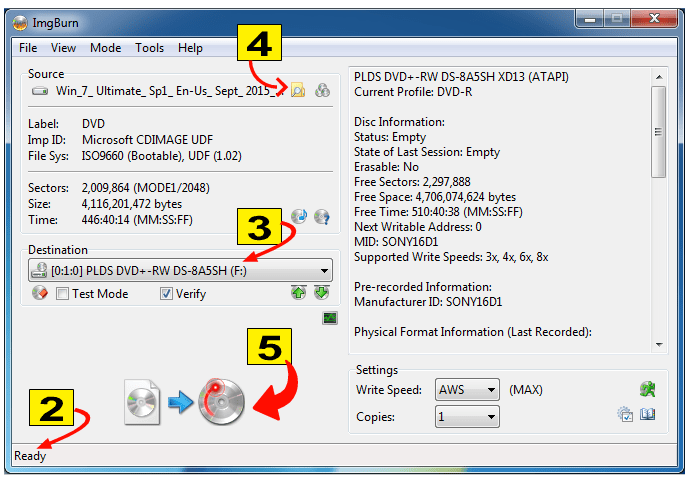Open the book icon in Settings
The height and width of the screenshot is (490, 690).
[x=647, y=414]
